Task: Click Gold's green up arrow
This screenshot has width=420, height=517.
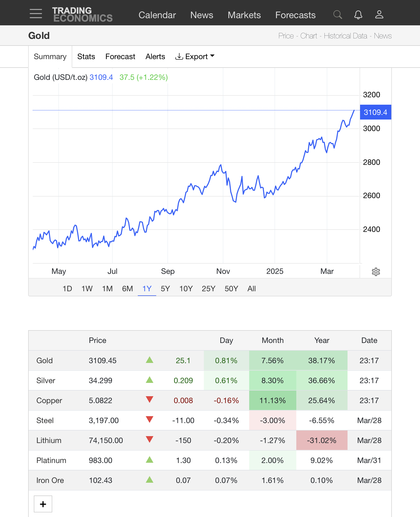Action: pyautogui.click(x=150, y=360)
